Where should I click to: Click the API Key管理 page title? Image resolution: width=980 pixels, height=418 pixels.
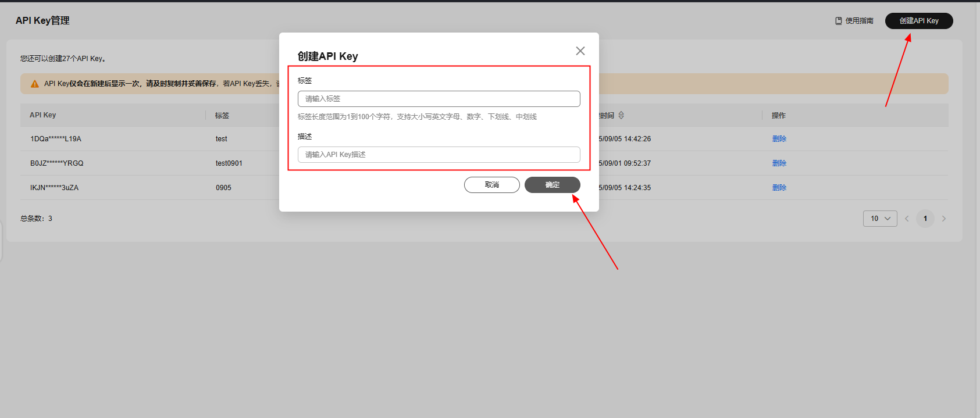pyautogui.click(x=42, y=20)
